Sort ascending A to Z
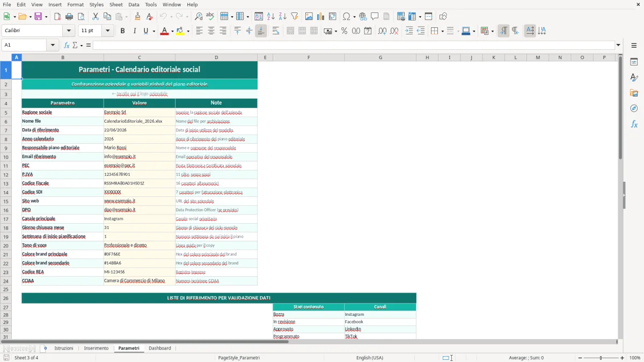Image resolution: width=644 pixels, height=362 pixels. pos(271,17)
